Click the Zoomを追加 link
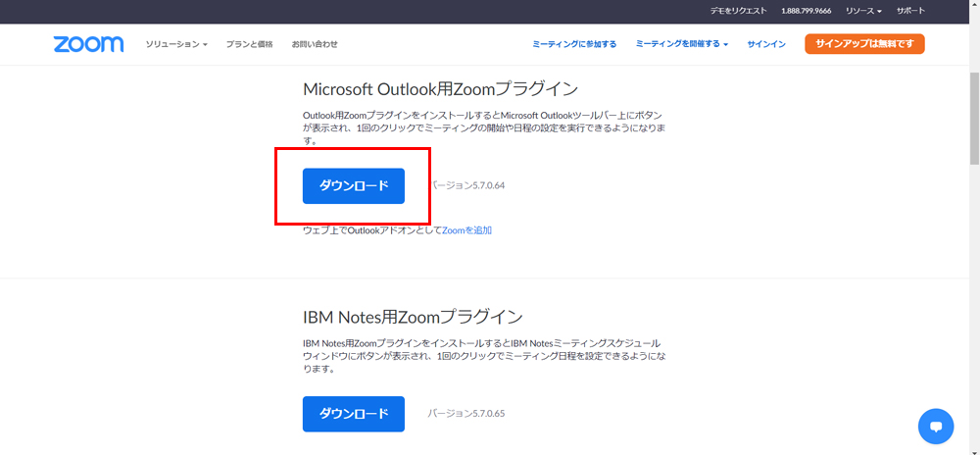This screenshot has height=455, width=980. coord(466,230)
